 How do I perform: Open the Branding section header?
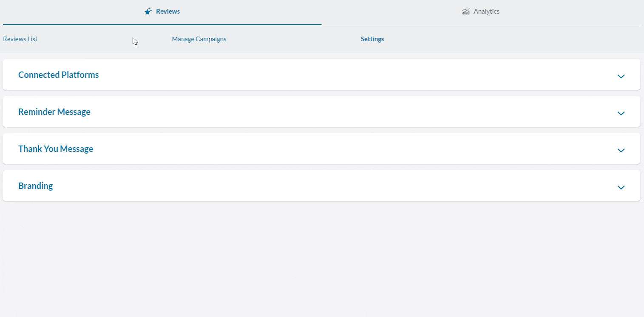[35, 186]
